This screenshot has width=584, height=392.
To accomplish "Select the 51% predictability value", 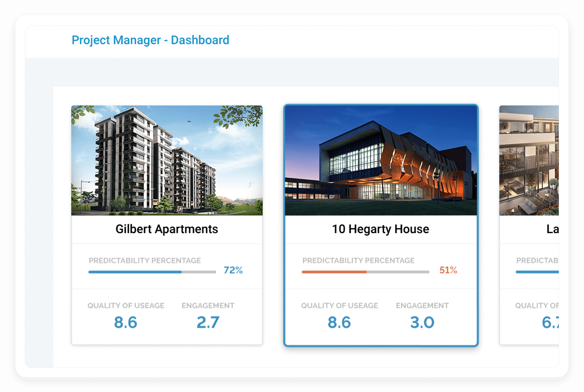I will 448,270.
